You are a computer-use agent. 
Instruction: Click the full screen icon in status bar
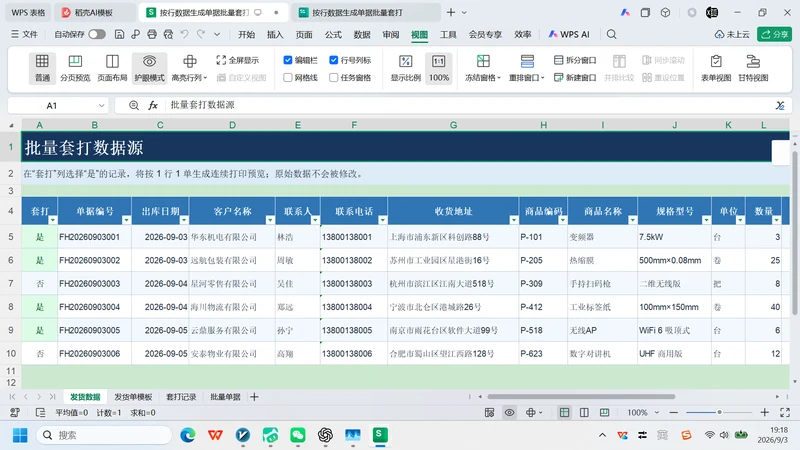[x=785, y=412]
